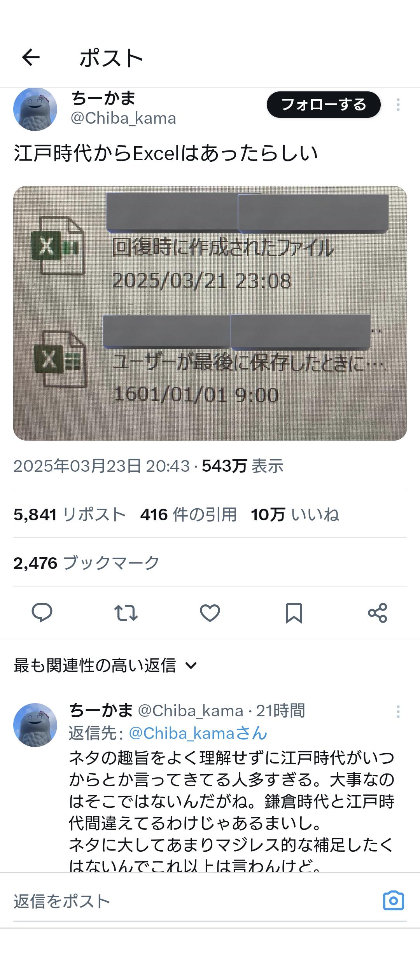
Task: Follow the account with フォローする button
Action: (x=324, y=105)
